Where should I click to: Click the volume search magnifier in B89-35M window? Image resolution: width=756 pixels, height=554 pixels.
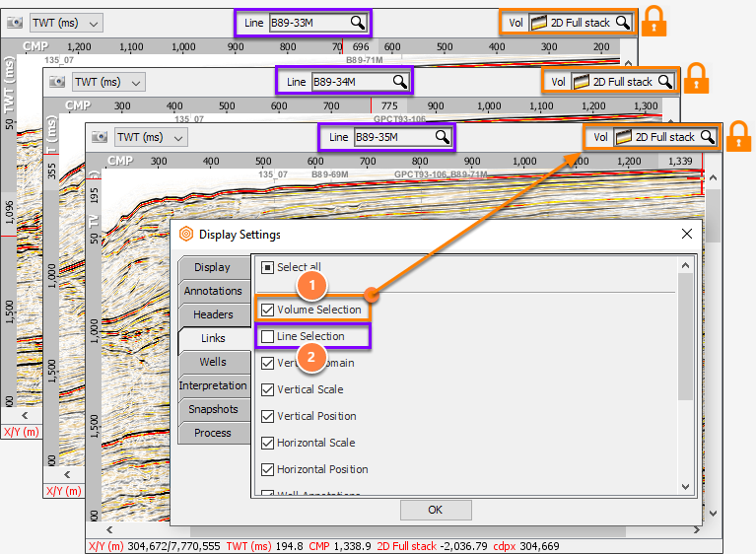pyautogui.click(x=708, y=137)
